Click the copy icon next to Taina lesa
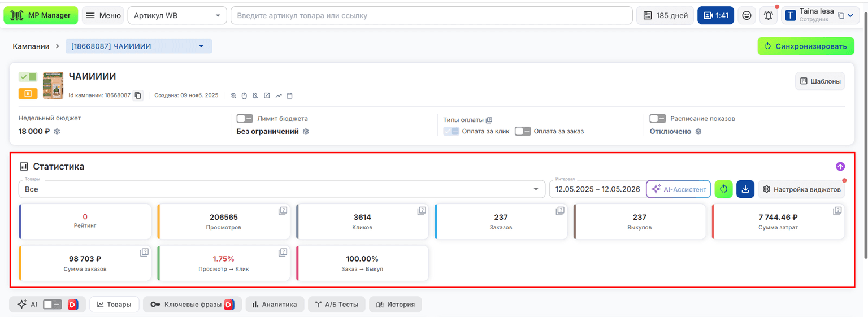 tap(841, 16)
